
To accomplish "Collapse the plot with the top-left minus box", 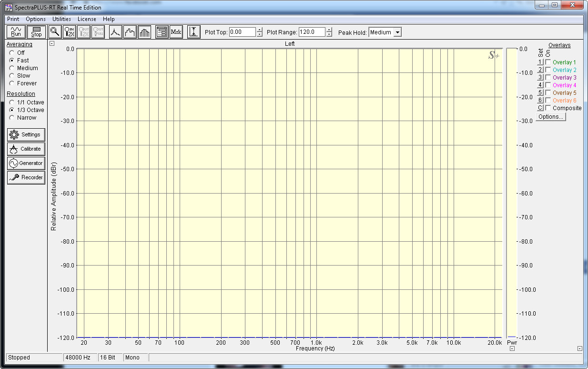I will [52, 43].
